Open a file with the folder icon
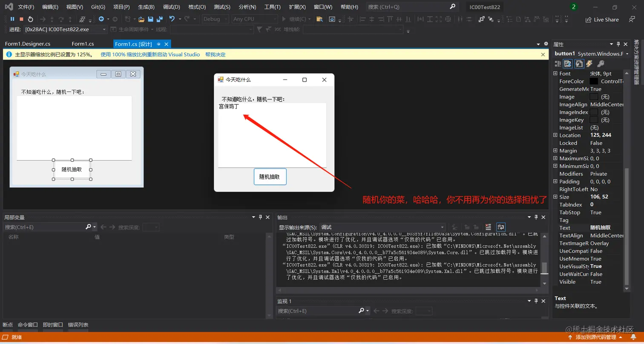Image resolution: width=644 pixels, height=344 pixels. click(x=141, y=19)
